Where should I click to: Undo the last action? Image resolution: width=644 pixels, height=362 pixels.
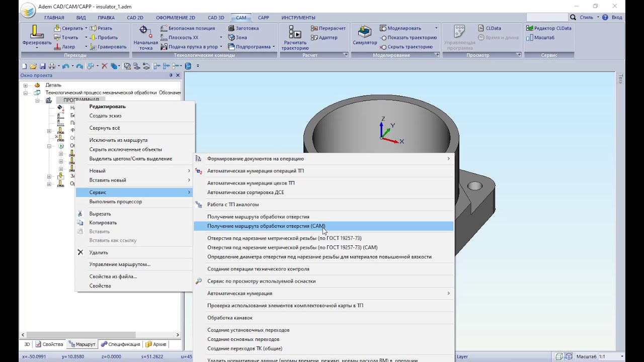65,66
